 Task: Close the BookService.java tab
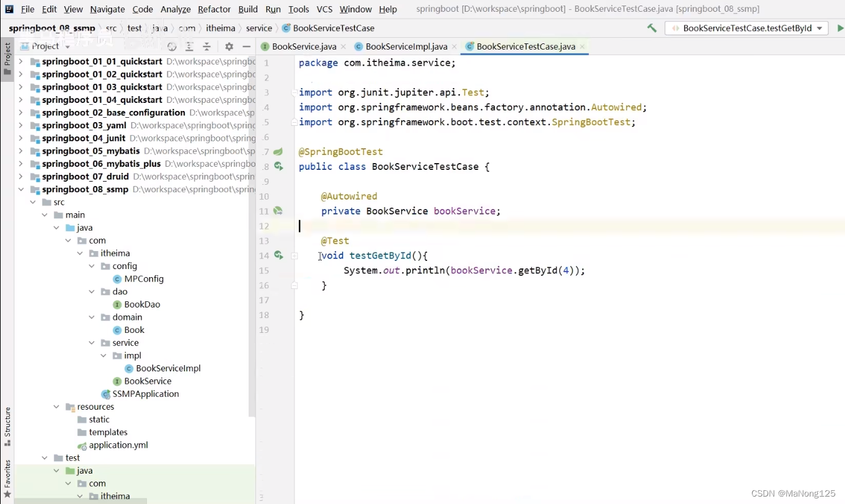(343, 46)
